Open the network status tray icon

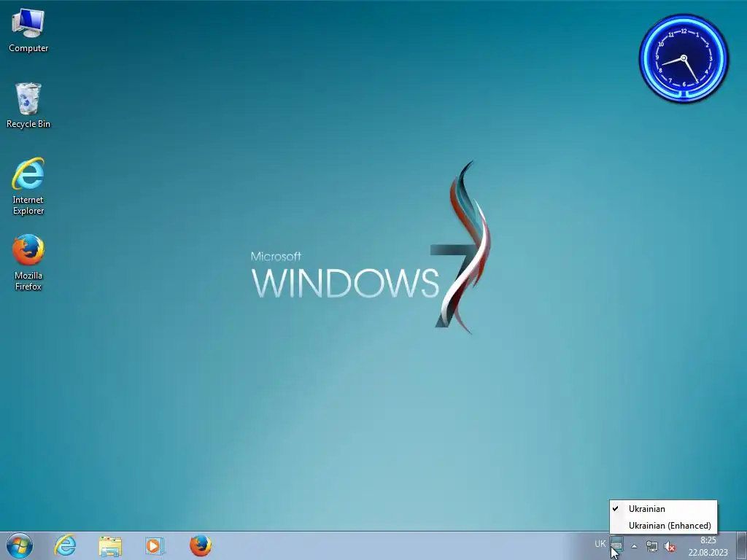click(651, 546)
